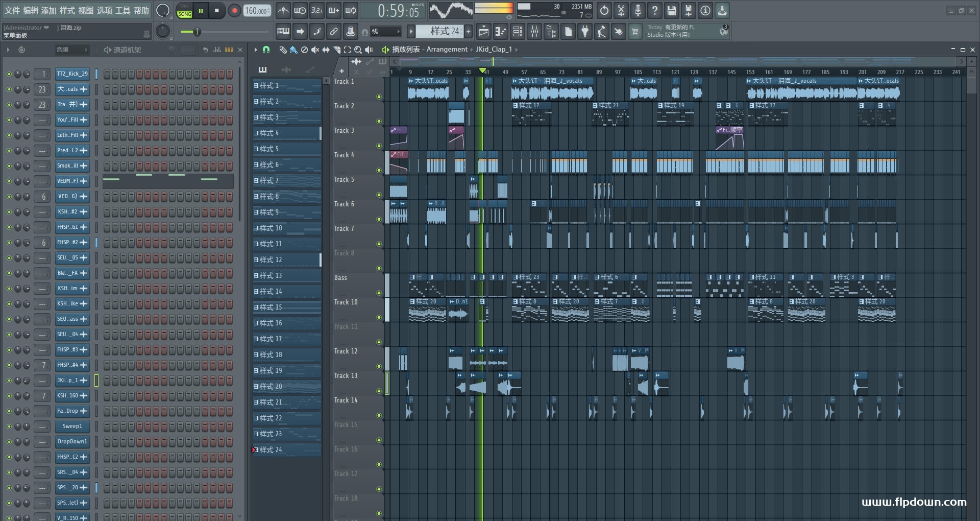Image resolution: width=980 pixels, height=521 pixels.
Task: Switch the SONG/PAT mode toggle
Action: [x=184, y=11]
